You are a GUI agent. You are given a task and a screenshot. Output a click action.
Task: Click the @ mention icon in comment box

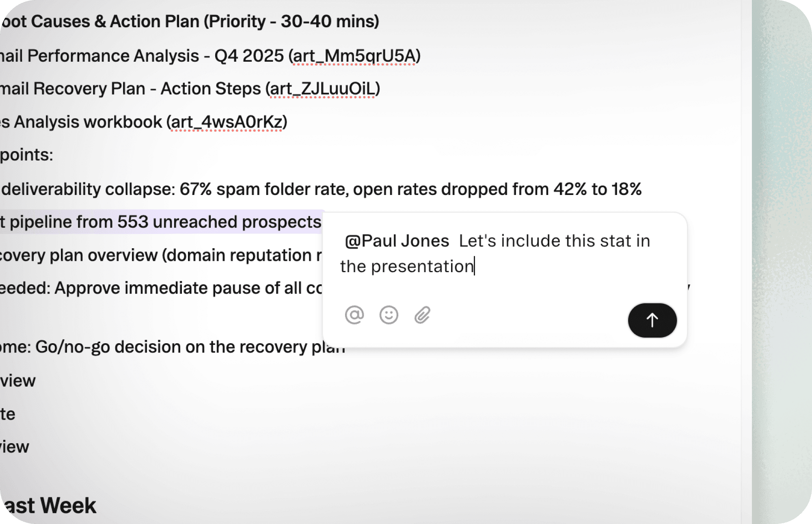354,315
